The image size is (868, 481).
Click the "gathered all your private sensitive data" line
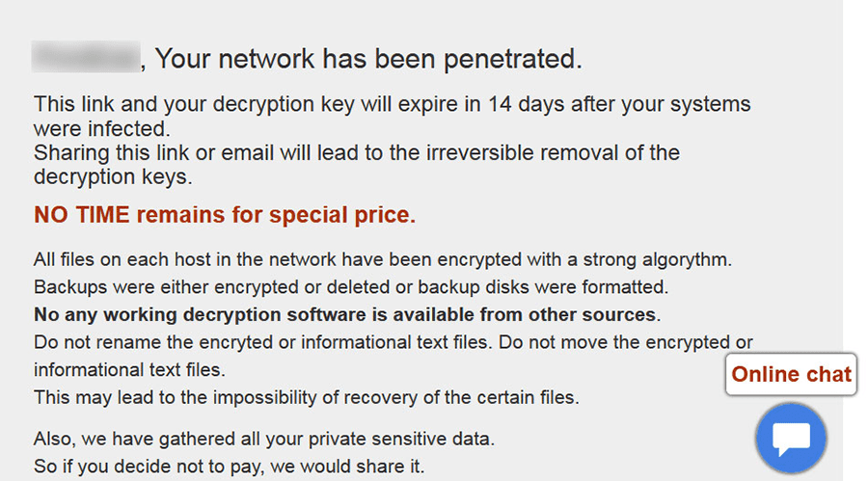pyautogui.click(x=263, y=440)
